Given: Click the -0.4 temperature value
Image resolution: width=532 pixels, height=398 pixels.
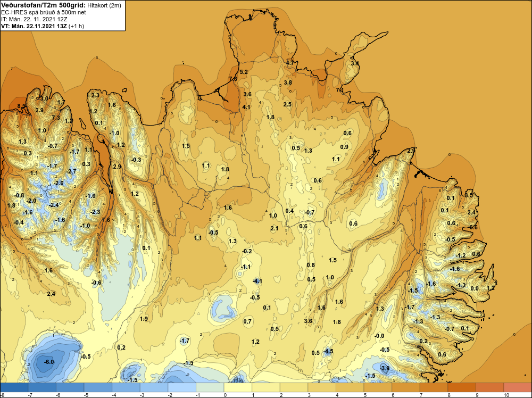Looking at the screenshot, I should pyautogui.click(x=19, y=222).
